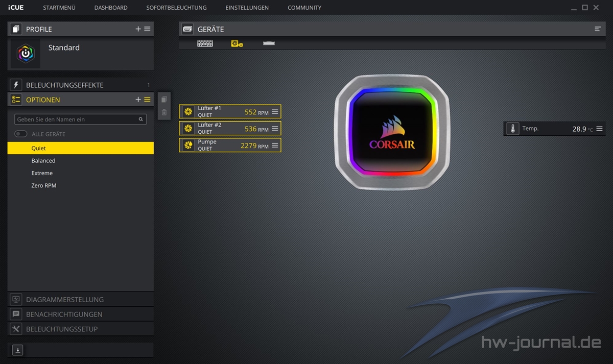Toggle the Alle Geräte switch
The height and width of the screenshot is (364, 613).
(x=21, y=134)
